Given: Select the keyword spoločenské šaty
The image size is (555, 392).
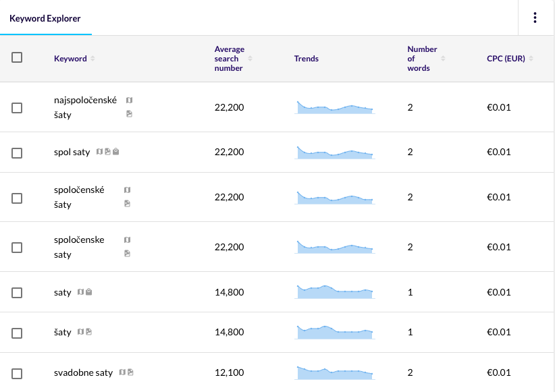Looking at the screenshot, I should pos(79,197).
